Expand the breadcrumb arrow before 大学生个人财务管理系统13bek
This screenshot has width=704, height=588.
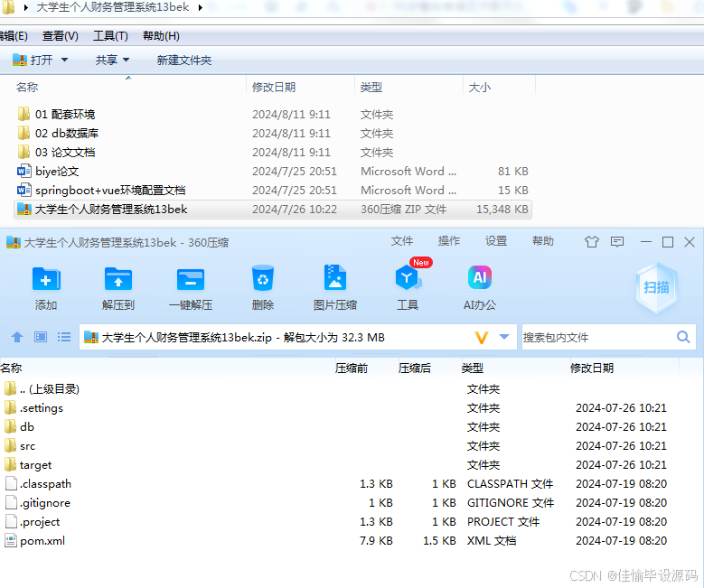(x=26, y=7)
